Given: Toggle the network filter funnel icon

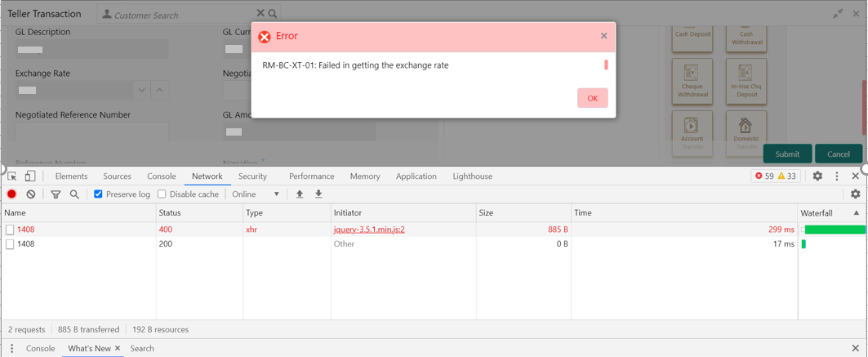Looking at the screenshot, I should (x=56, y=194).
